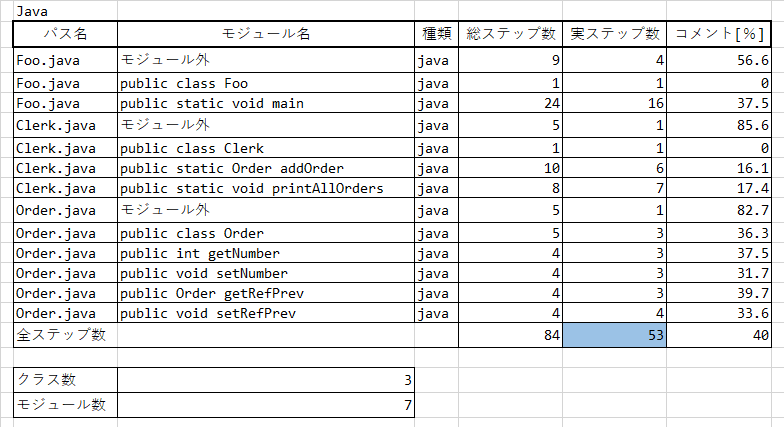Select the コメント[%] header cell
This screenshot has width=784, height=427.
click(x=719, y=34)
